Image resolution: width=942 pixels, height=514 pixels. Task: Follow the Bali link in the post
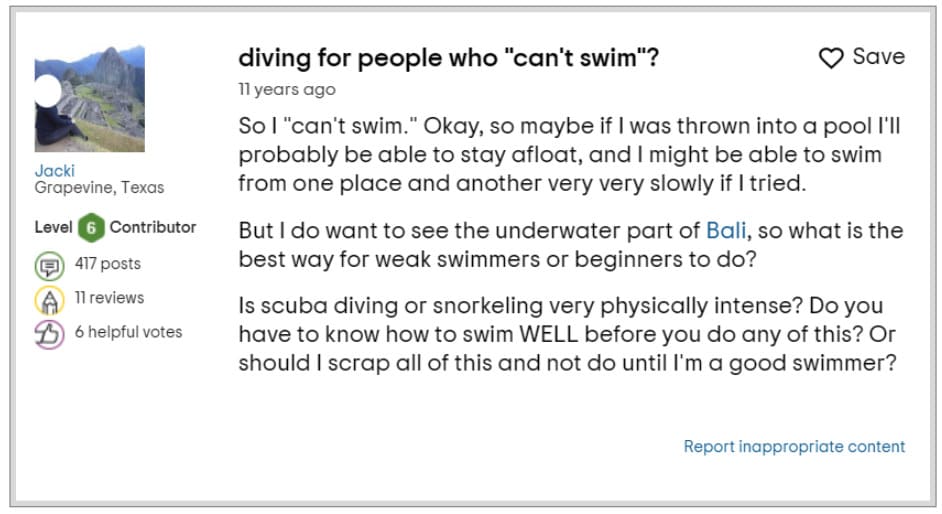(726, 231)
